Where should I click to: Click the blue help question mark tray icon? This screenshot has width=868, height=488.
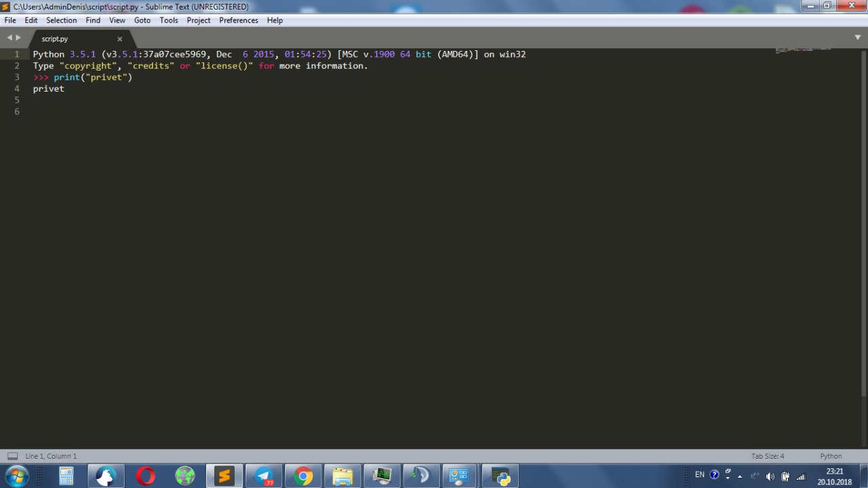(x=714, y=475)
